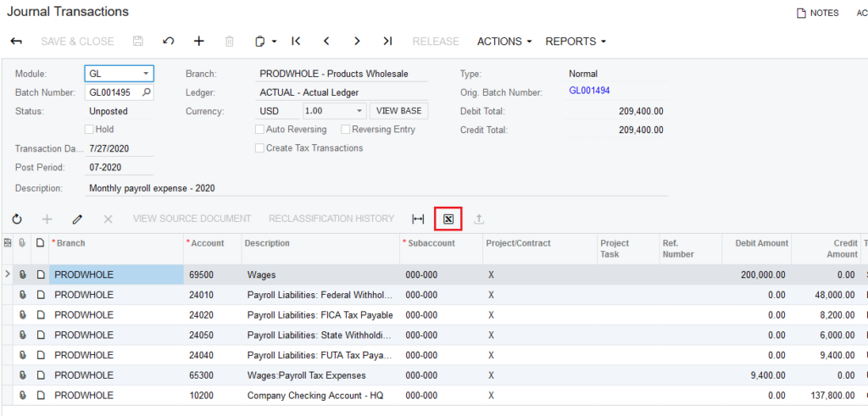Sort by the Subaccount column header
Viewport: 868px width, 416px height.
coord(440,248)
